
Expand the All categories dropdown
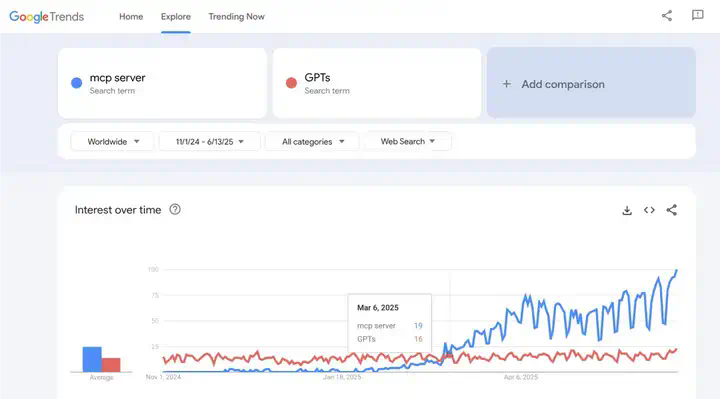tap(313, 141)
